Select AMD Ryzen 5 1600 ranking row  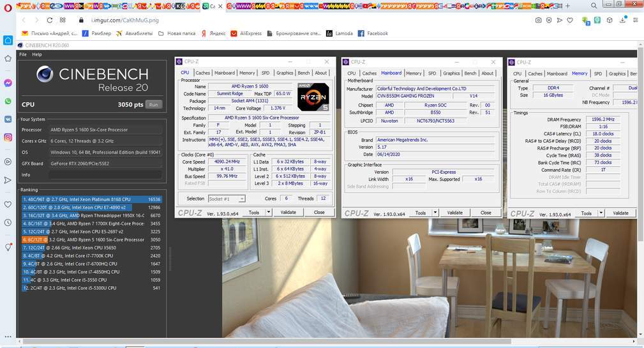pos(91,239)
